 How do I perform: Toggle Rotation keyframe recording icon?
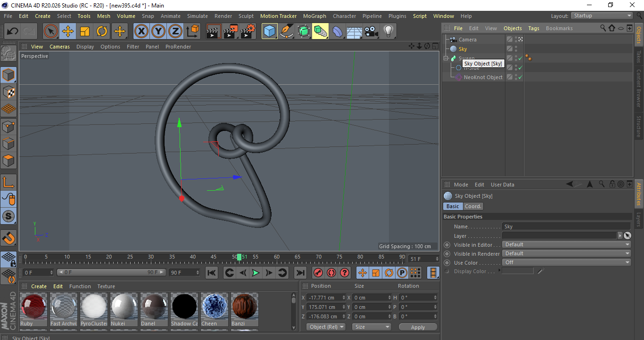(389, 273)
